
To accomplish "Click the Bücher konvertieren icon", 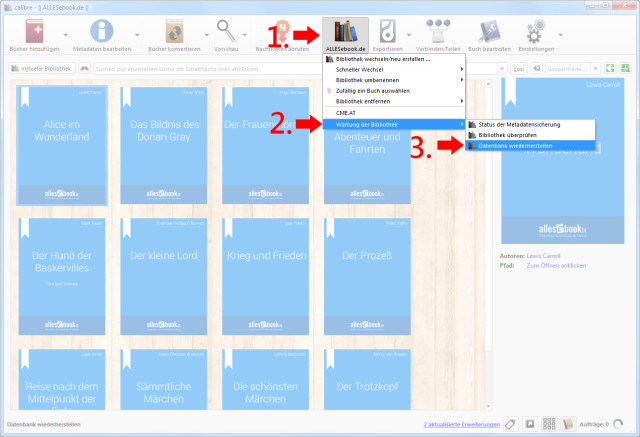I will (x=174, y=31).
